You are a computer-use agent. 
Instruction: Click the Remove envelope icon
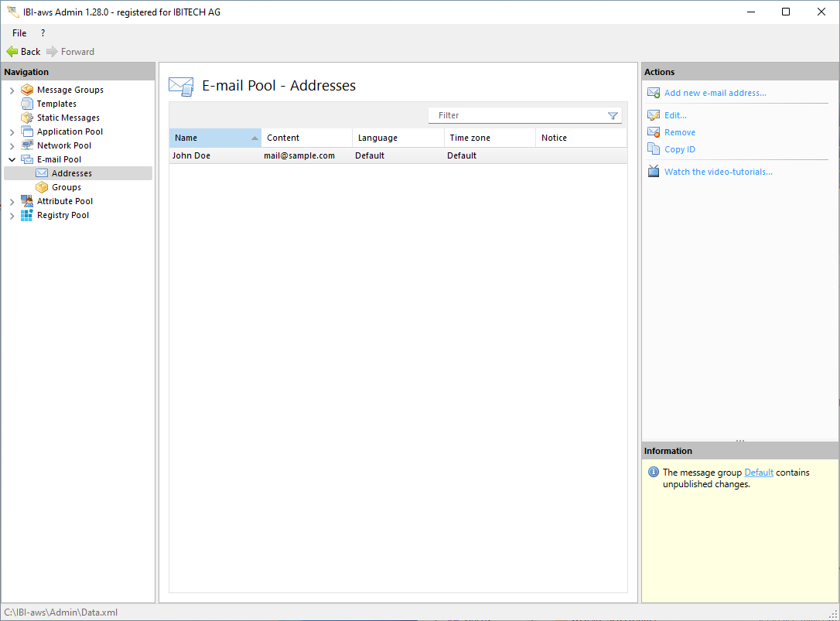[x=654, y=132]
